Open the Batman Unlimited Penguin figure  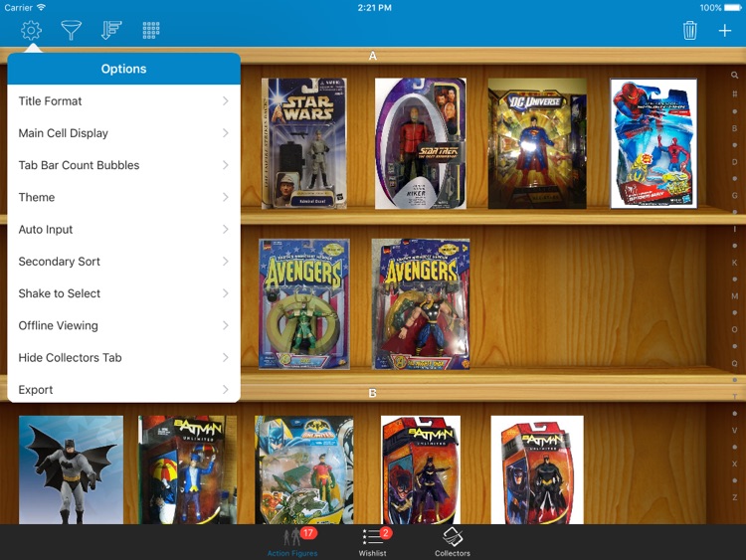coord(187,470)
